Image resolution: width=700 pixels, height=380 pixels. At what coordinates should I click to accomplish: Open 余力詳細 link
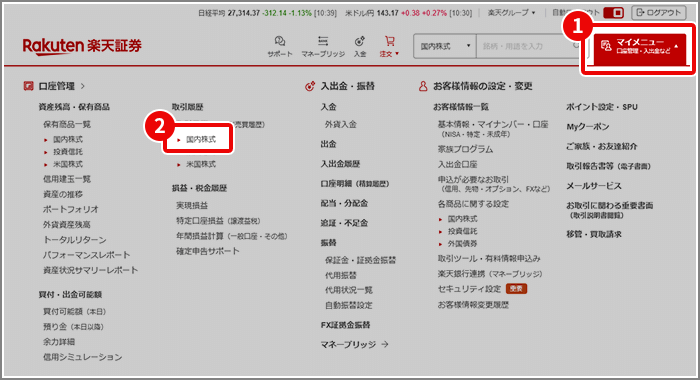[x=59, y=342]
